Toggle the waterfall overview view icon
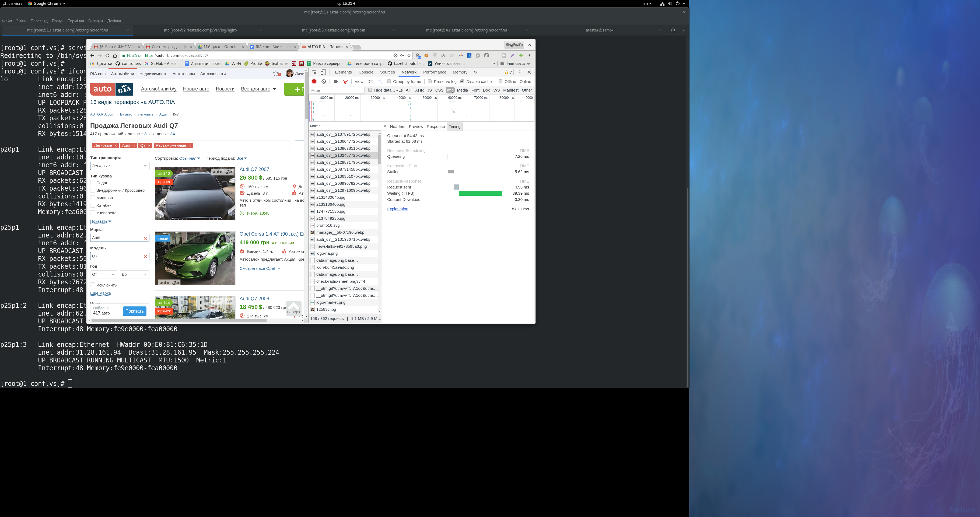 380,81
